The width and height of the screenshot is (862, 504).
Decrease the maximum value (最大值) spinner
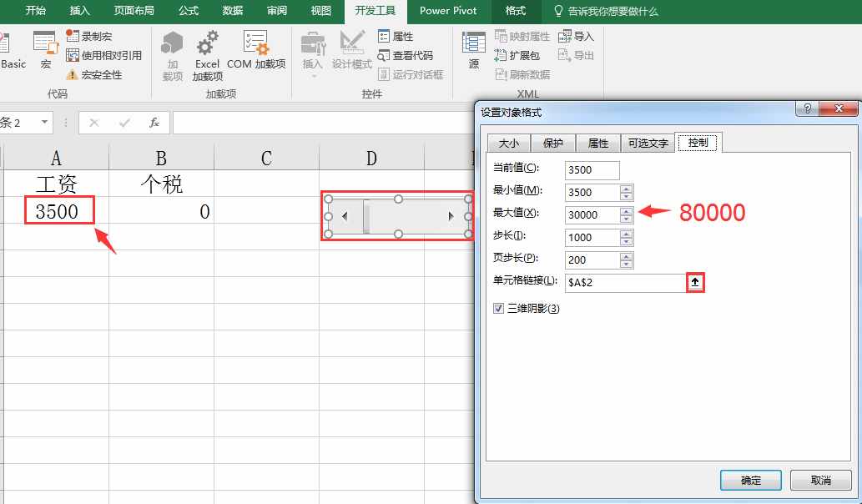[x=626, y=219]
